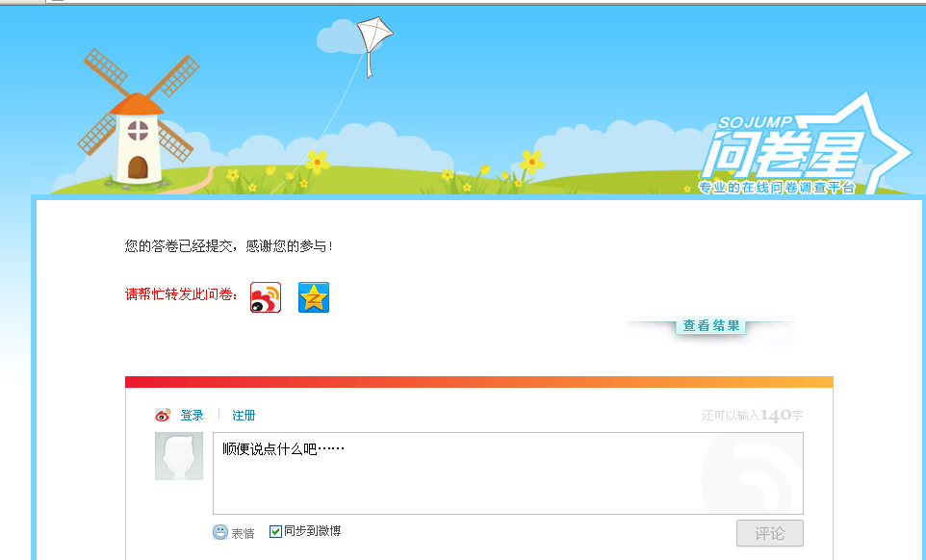Click the small Weibo logo beside 登录
Viewport: 926px width, 560px height.
tap(163, 416)
